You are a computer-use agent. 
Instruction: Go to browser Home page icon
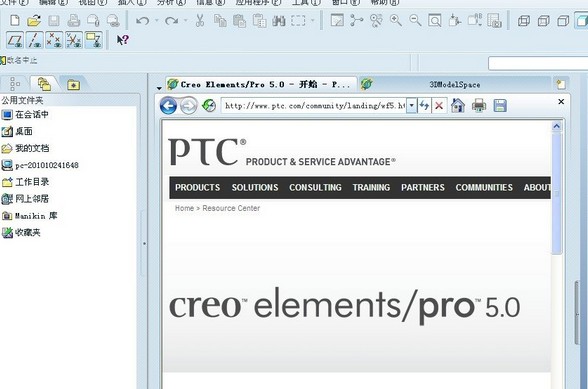pos(458,105)
